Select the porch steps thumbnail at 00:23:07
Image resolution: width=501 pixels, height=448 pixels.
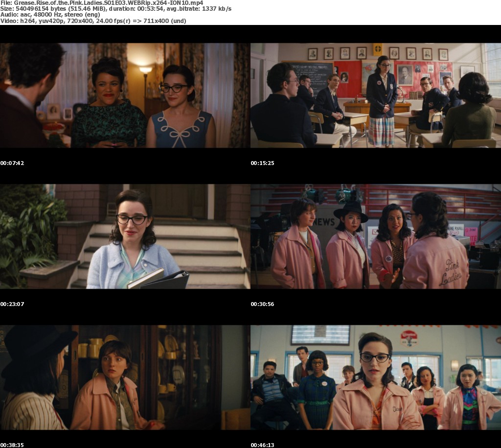(x=125, y=236)
